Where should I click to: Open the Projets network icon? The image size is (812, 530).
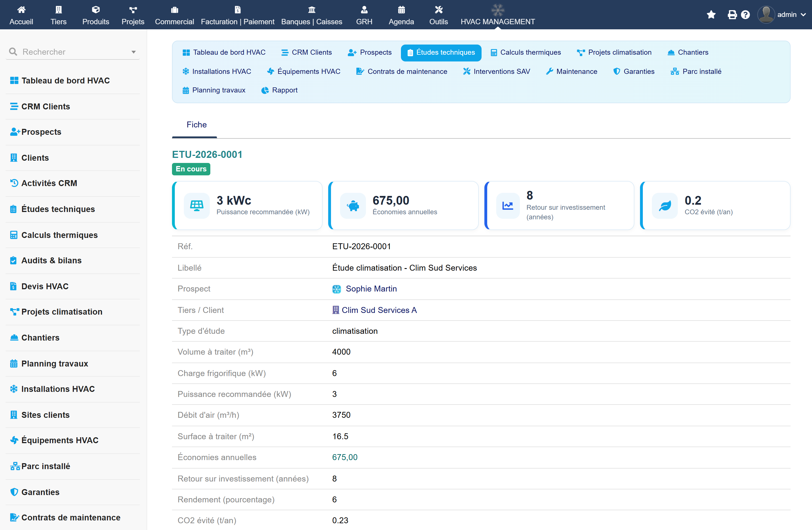click(133, 10)
